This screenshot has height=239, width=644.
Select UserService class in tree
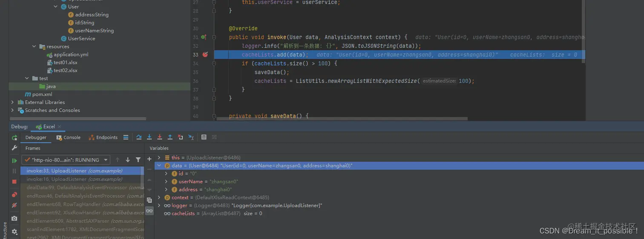(x=78, y=38)
